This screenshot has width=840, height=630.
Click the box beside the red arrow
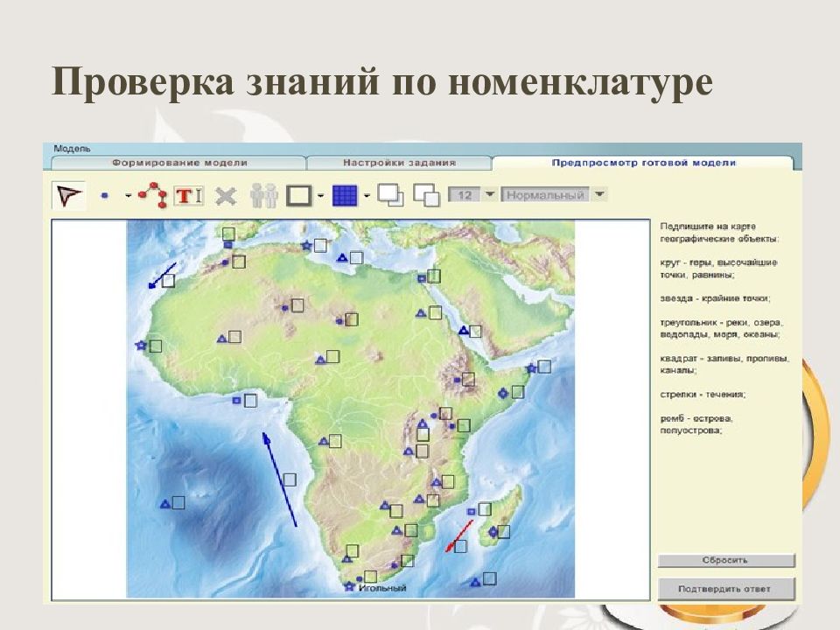(x=460, y=546)
